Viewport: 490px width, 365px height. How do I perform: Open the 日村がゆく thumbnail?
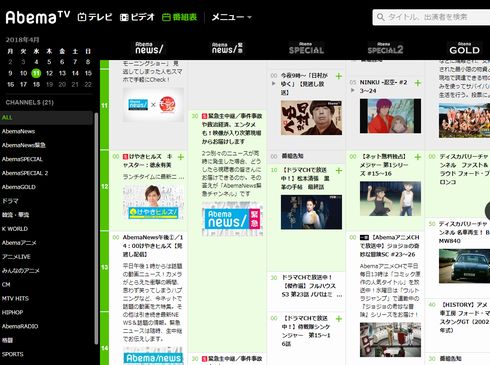311,118
